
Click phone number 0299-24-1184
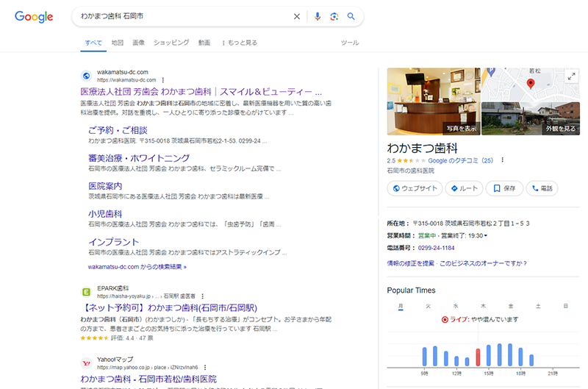click(x=436, y=248)
